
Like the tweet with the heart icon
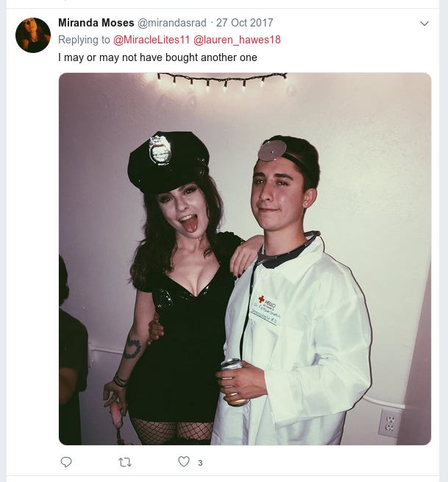tap(184, 461)
